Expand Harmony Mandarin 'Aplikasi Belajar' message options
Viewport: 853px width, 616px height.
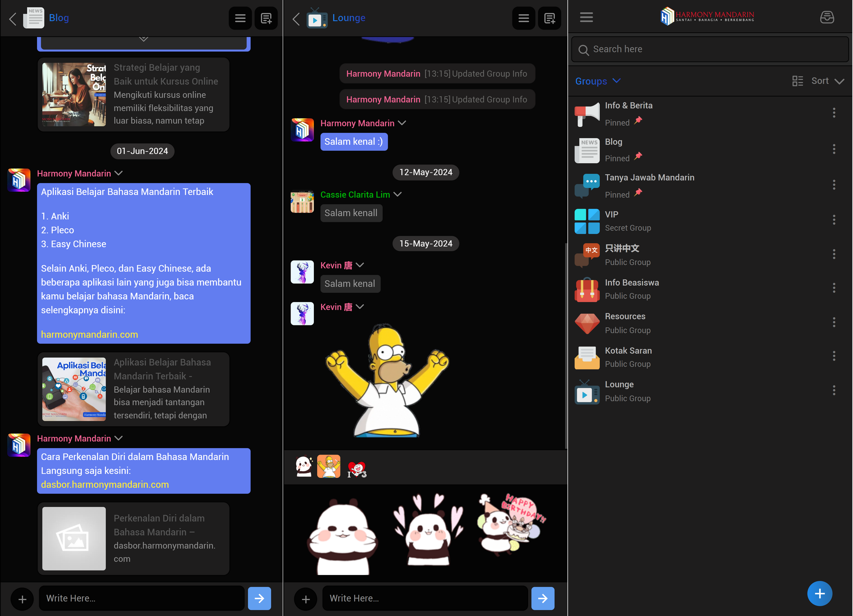tap(119, 173)
